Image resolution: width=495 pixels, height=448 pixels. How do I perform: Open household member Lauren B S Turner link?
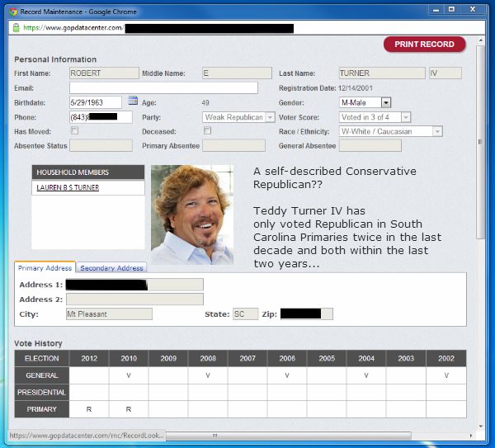[68, 188]
